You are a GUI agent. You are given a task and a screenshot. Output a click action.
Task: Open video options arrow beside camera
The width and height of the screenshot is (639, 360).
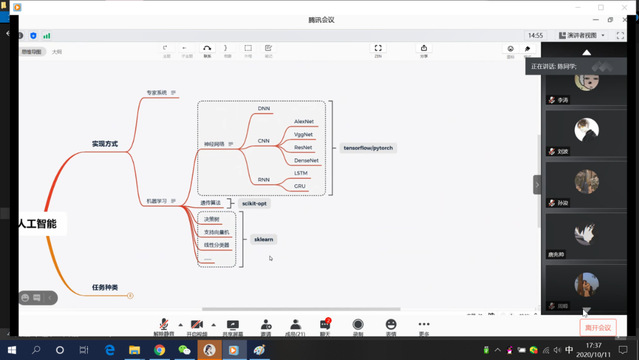[x=214, y=325]
